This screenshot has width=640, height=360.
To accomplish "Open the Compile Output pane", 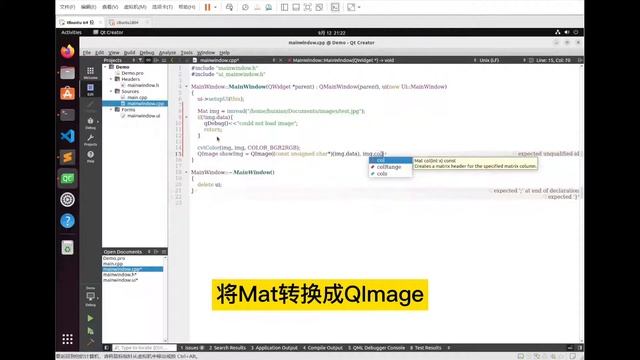I will pyautogui.click(x=322, y=348).
